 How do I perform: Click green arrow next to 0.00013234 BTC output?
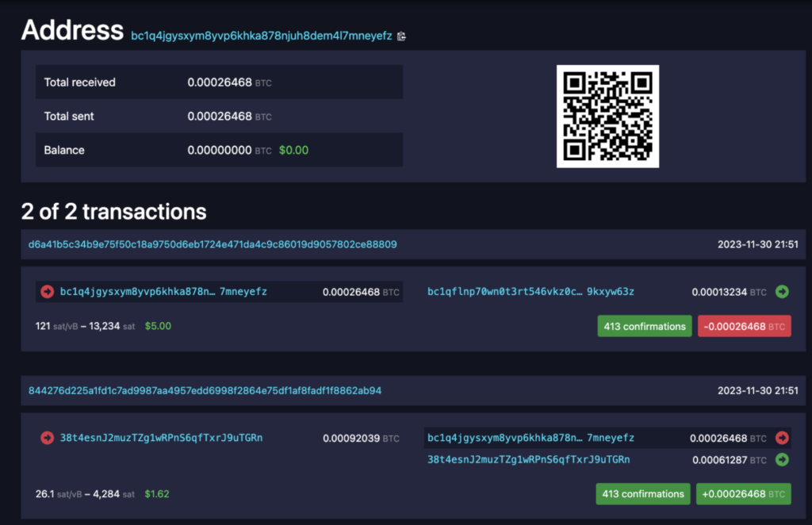(783, 292)
